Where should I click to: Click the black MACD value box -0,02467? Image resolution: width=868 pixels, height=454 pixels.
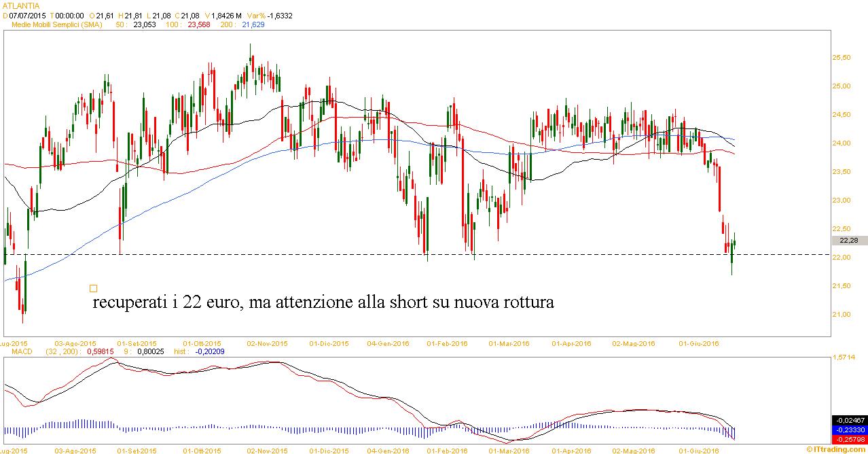coord(849,421)
